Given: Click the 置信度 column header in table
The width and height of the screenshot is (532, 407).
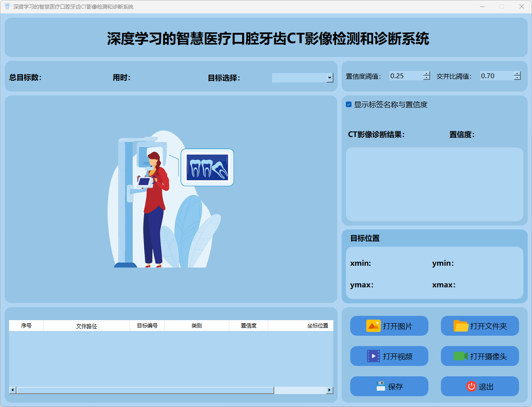Looking at the screenshot, I should pyautogui.click(x=248, y=326).
